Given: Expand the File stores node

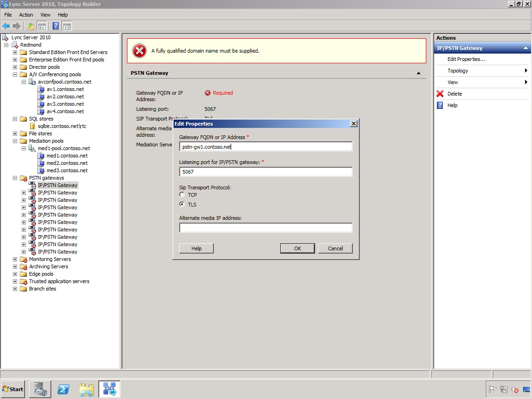Looking at the screenshot, I should click(x=15, y=133).
